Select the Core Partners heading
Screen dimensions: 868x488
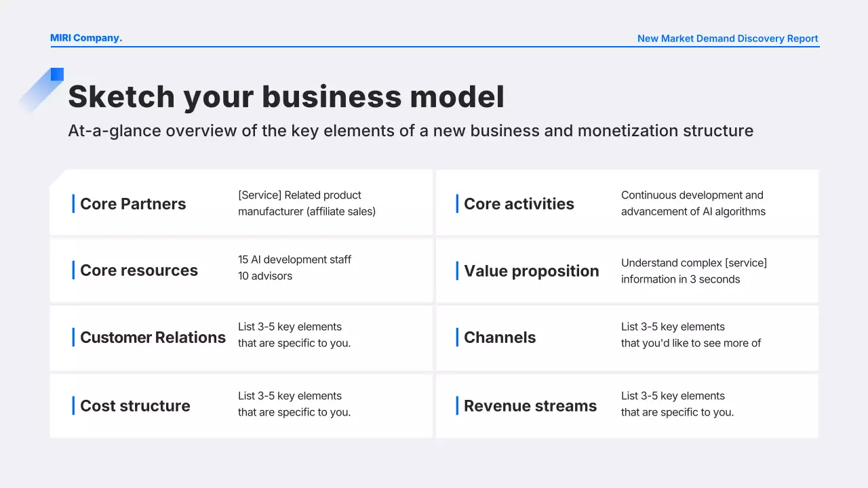coord(133,204)
